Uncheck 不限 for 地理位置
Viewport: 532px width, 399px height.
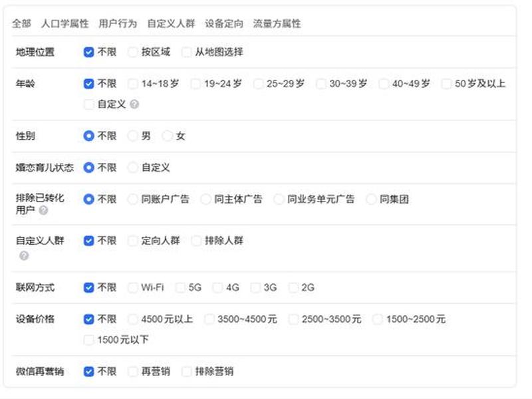88,52
